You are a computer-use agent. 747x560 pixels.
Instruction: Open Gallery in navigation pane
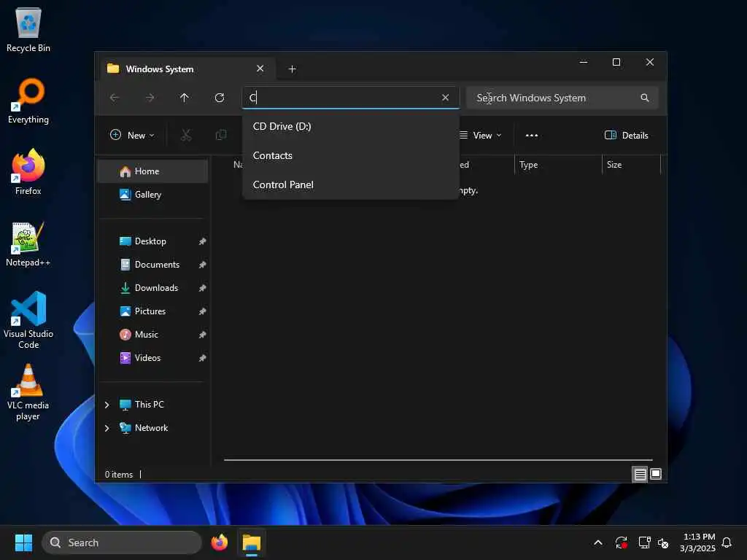click(x=152, y=195)
